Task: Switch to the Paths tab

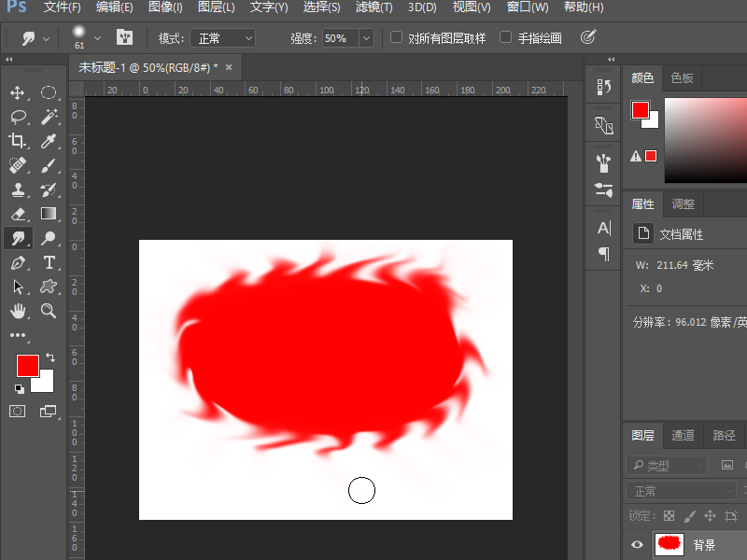Action: pyautogui.click(x=724, y=435)
